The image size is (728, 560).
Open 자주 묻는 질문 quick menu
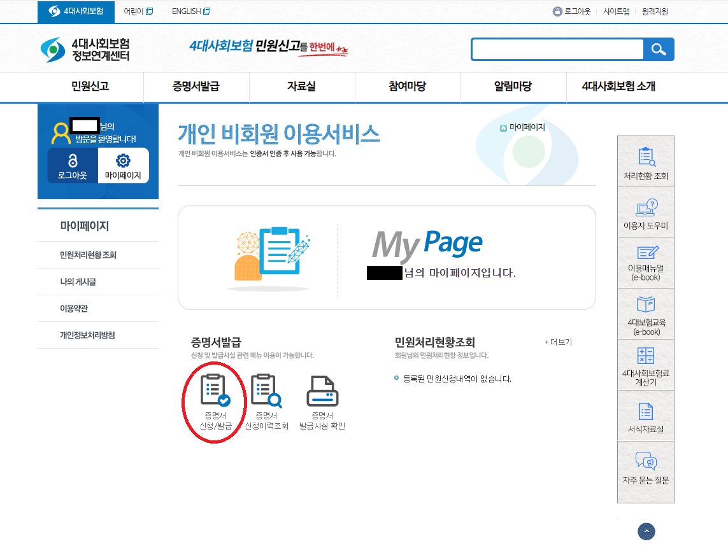[x=645, y=472]
